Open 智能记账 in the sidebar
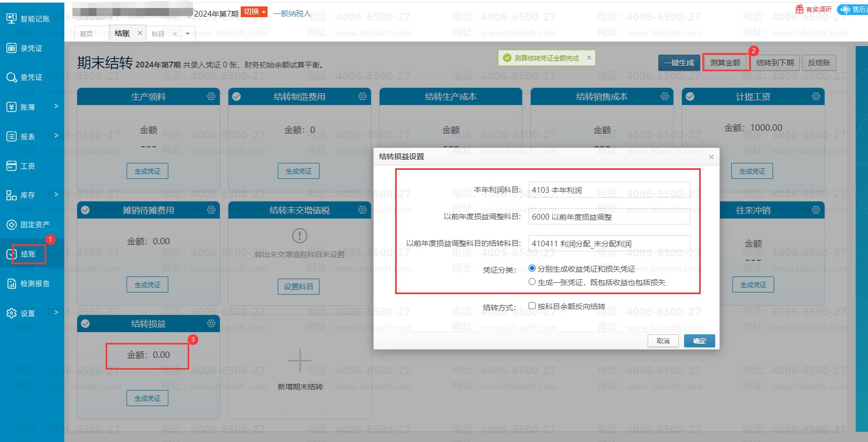868x442 pixels. pos(29,19)
